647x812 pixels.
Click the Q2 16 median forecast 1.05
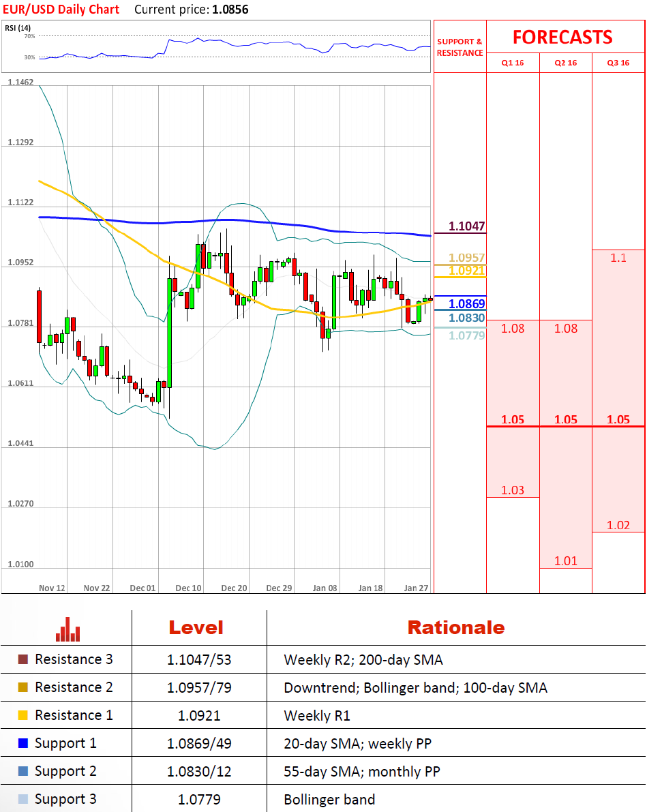click(x=566, y=419)
